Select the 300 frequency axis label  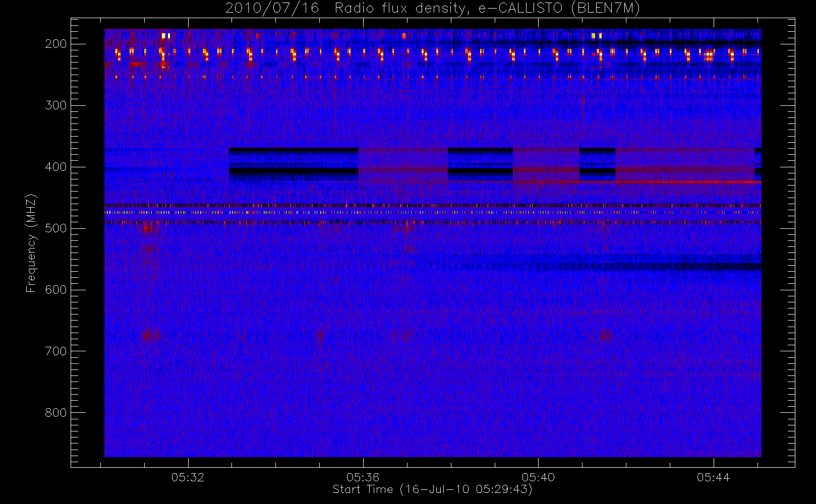(x=56, y=105)
